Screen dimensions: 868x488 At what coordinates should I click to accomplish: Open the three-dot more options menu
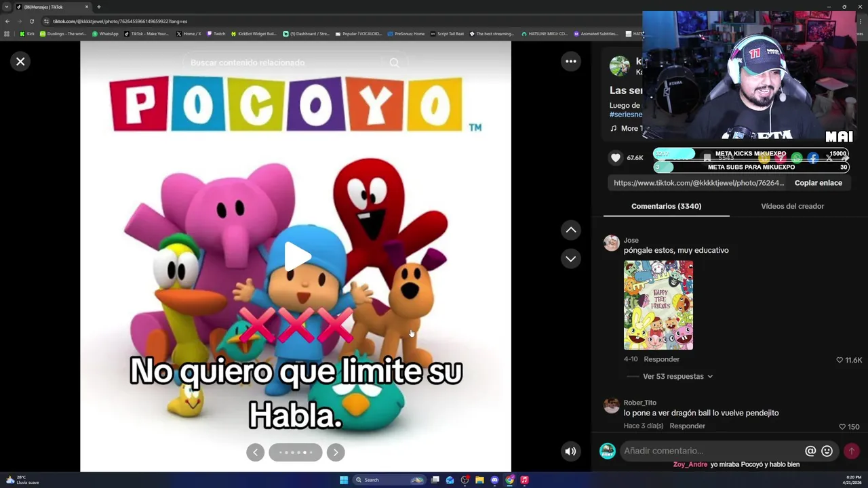pyautogui.click(x=571, y=62)
